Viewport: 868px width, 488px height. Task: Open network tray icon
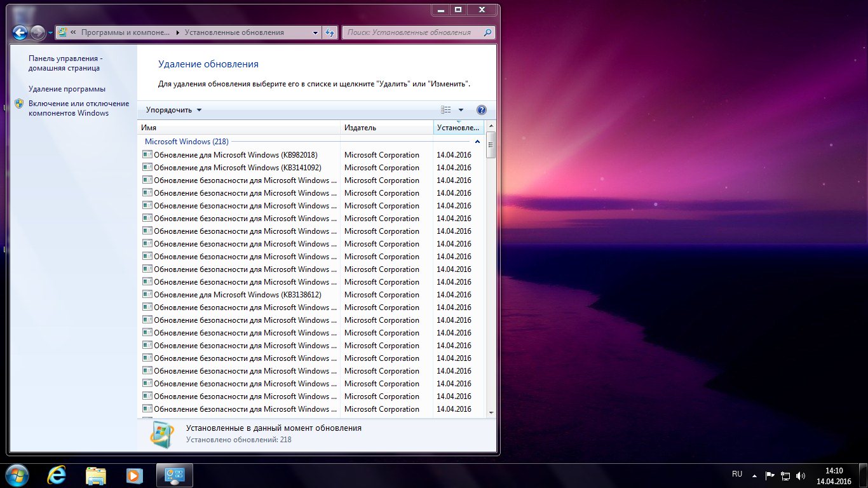point(785,475)
